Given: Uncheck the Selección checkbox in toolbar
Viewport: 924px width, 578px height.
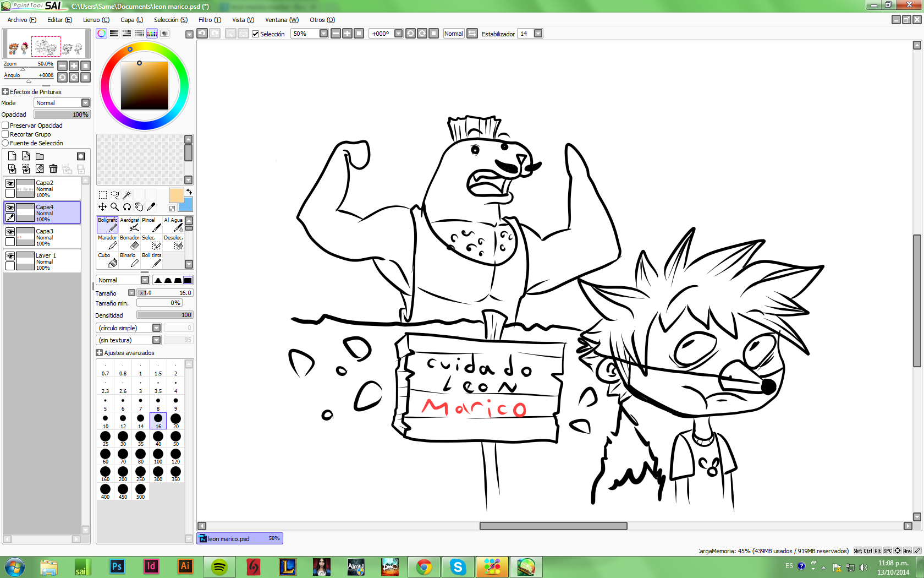Looking at the screenshot, I should 255,34.
